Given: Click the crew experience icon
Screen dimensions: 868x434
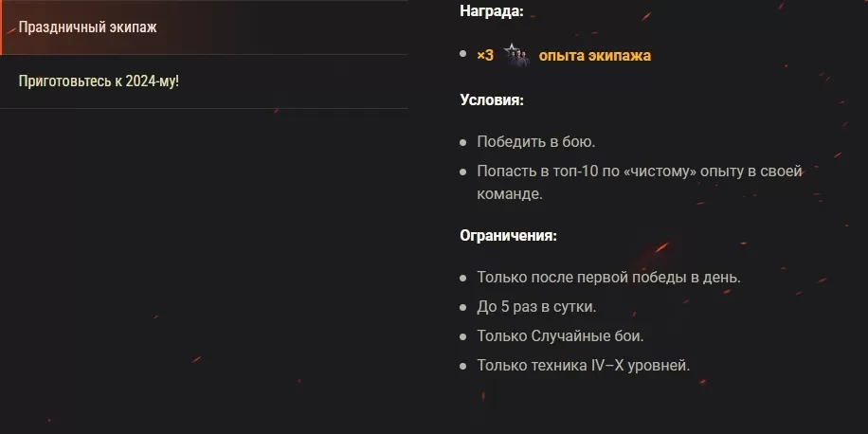Looking at the screenshot, I should click(x=515, y=55).
